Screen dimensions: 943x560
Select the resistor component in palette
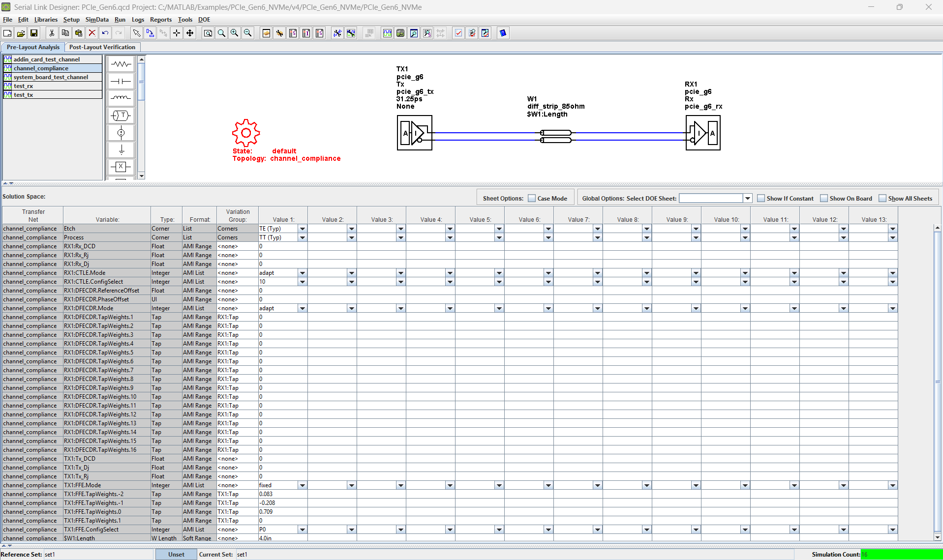[x=121, y=64]
